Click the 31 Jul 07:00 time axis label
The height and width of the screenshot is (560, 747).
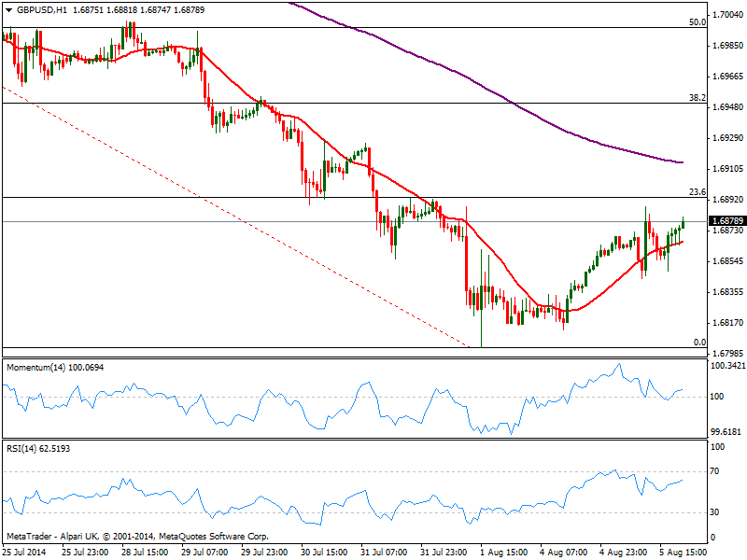click(x=384, y=552)
